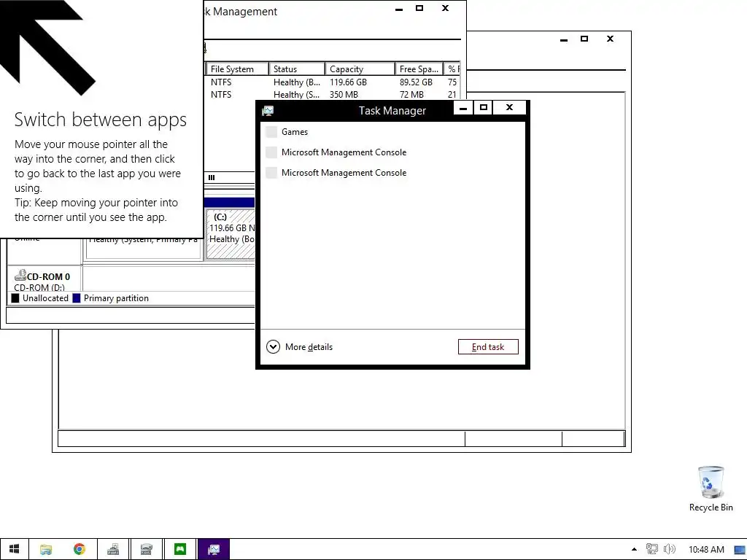Open the volume tray icon
The image size is (747, 560).
[670, 549]
